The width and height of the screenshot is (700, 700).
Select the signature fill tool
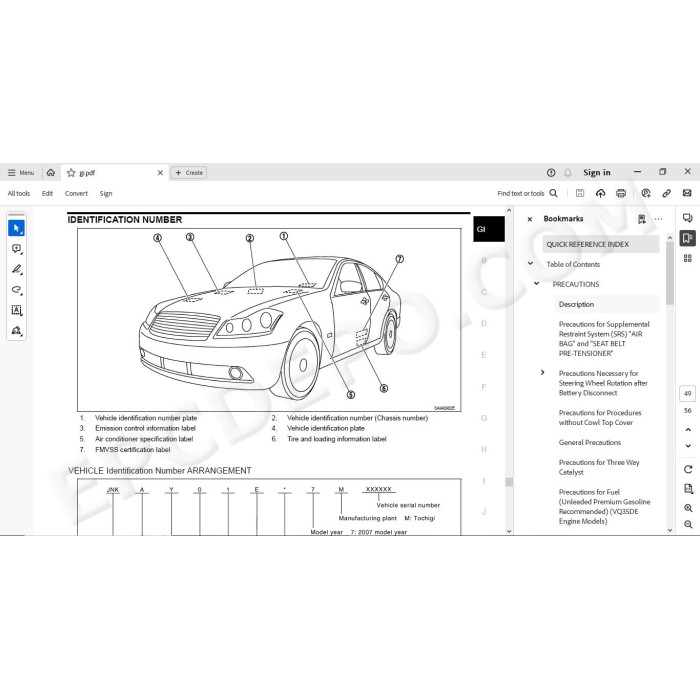[x=17, y=331]
